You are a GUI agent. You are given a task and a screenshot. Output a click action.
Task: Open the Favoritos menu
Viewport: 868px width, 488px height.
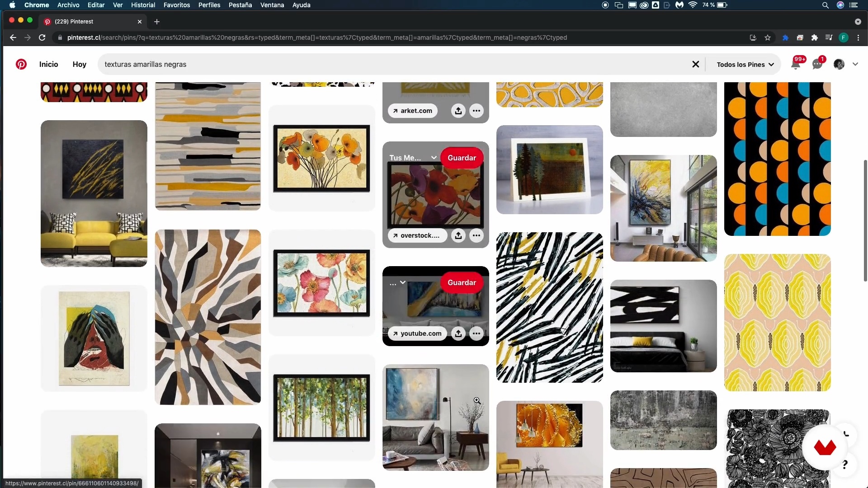click(177, 5)
